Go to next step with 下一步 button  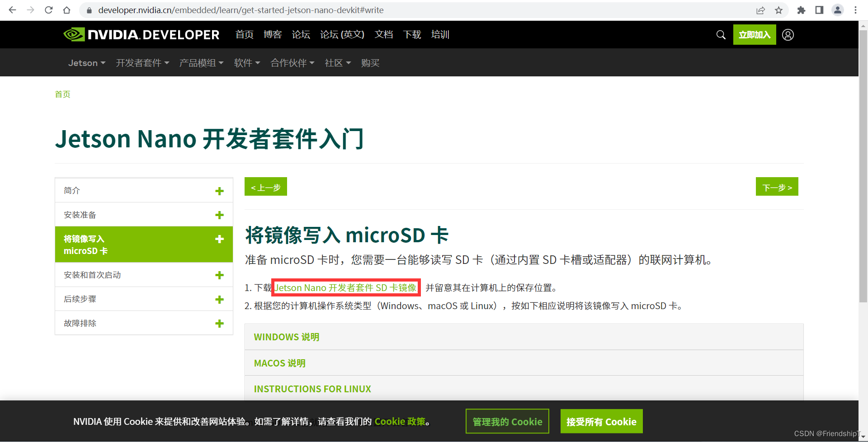click(777, 187)
